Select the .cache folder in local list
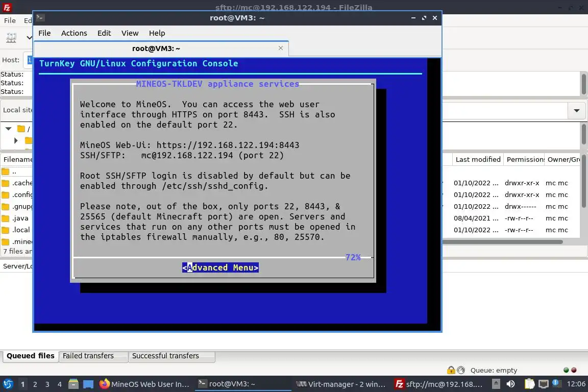Image resolution: width=588 pixels, height=392 pixels. [17, 183]
